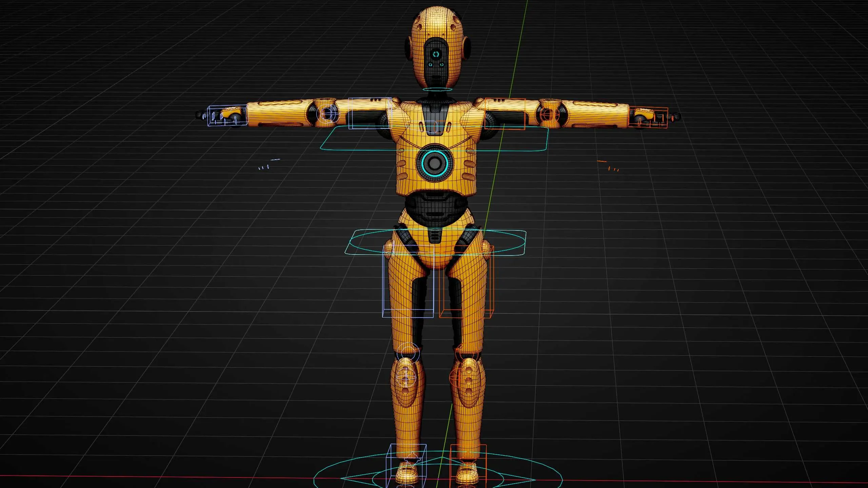
Task: Select the floating orange finger controls
Action: click(609, 166)
